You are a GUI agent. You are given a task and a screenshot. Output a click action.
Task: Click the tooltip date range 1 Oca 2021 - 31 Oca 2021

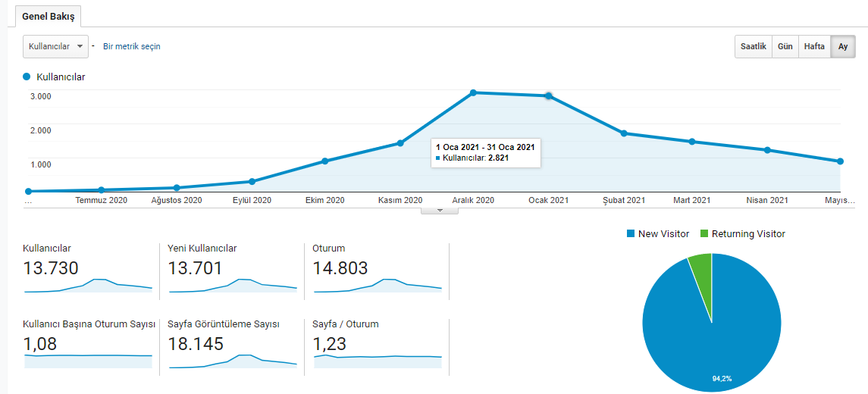(485, 147)
